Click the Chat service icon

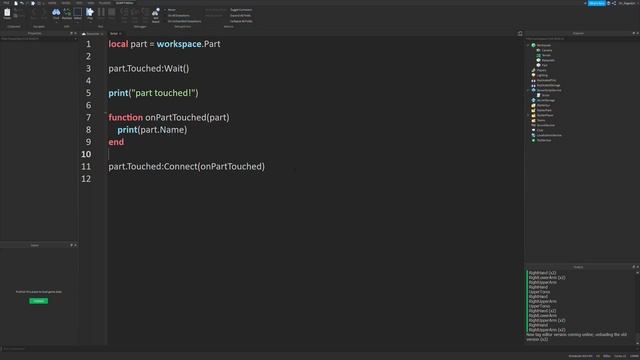coord(533,130)
